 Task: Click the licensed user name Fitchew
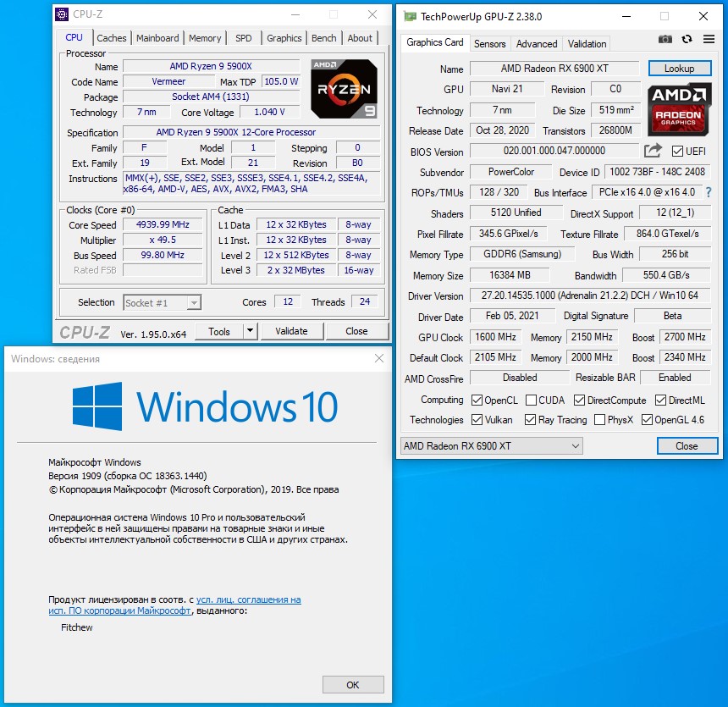(x=76, y=627)
